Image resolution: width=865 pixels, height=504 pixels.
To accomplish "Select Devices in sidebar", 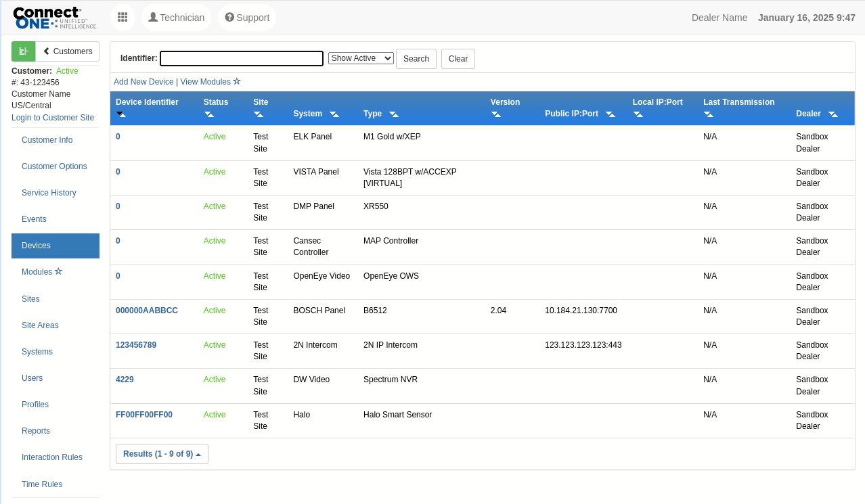I will 56,246.
